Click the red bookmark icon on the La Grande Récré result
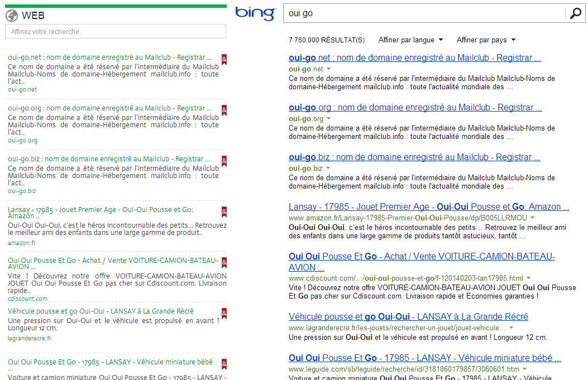 [224, 313]
